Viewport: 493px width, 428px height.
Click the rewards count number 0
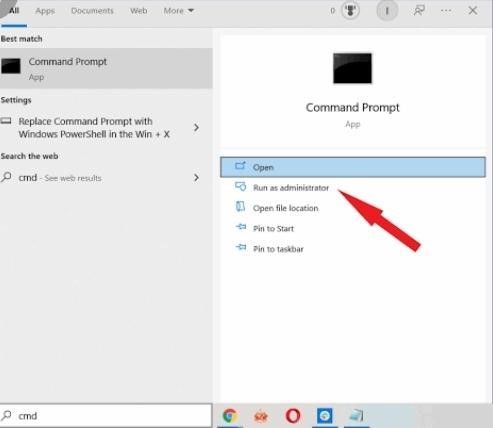point(333,11)
